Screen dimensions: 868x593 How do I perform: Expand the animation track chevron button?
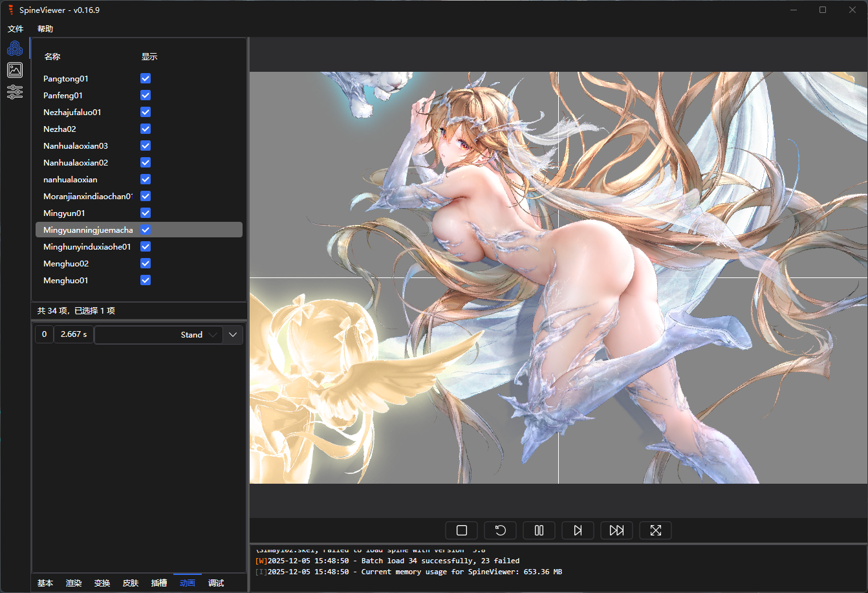click(233, 335)
